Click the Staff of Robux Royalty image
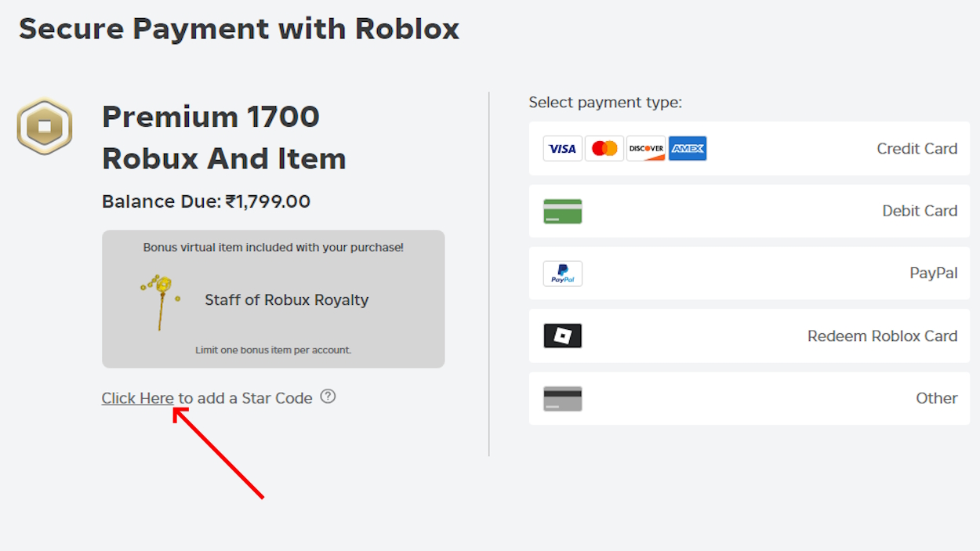Viewport: 980px width, 551px height. 161,302
